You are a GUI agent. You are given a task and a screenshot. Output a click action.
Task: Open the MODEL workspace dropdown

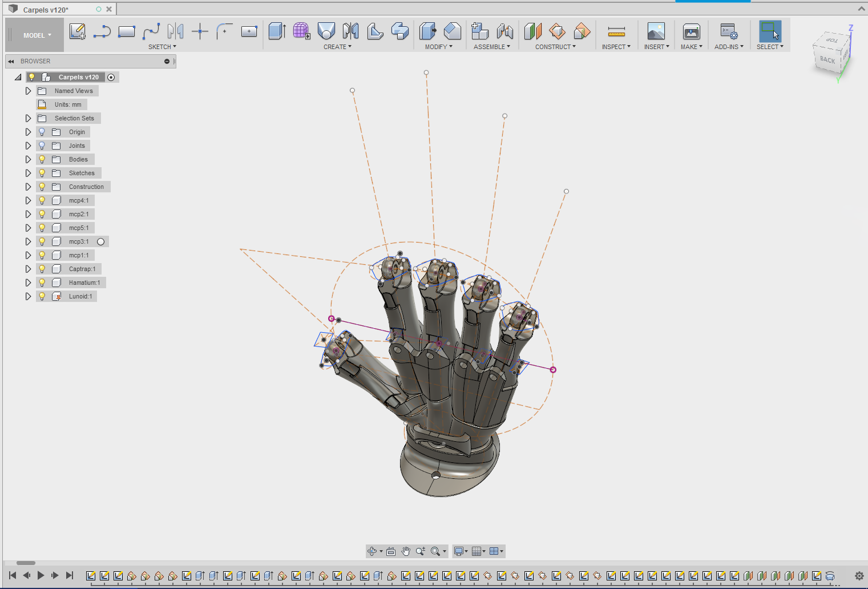coord(37,35)
